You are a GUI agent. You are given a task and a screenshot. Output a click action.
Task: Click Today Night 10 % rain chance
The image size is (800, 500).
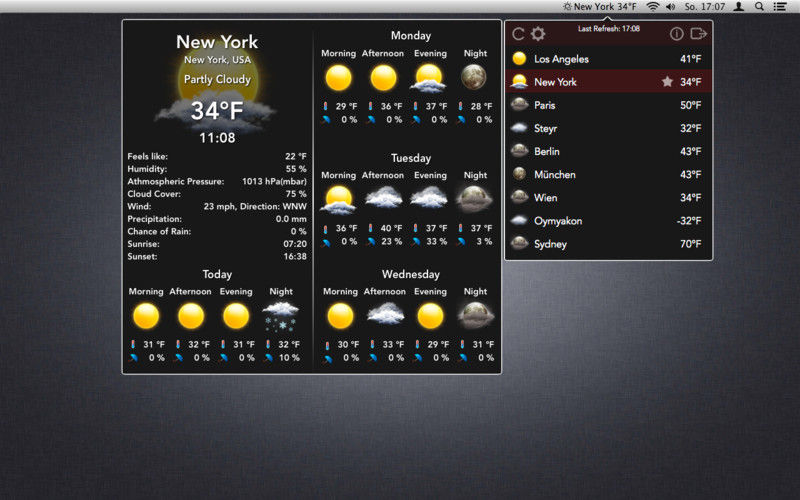[289, 358]
